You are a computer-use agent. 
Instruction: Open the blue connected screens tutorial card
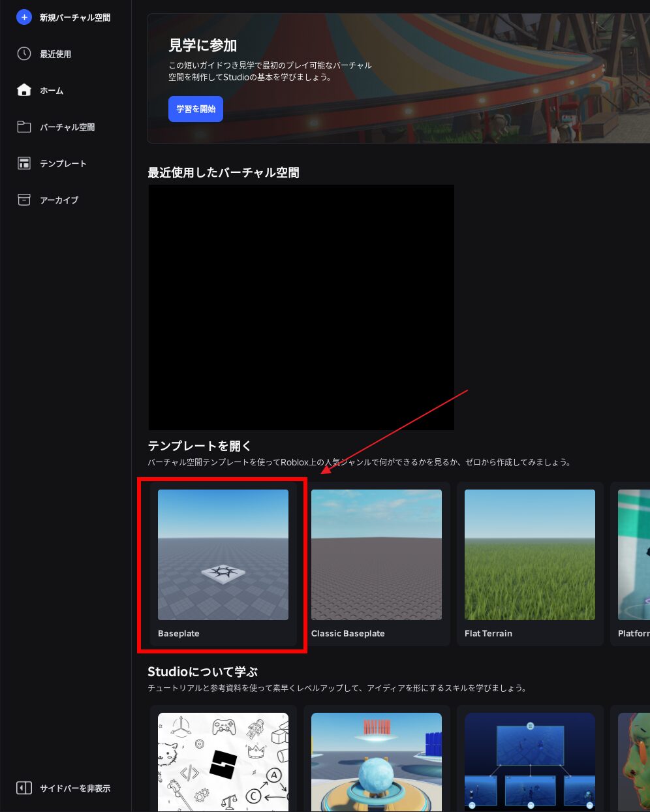[x=530, y=762]
